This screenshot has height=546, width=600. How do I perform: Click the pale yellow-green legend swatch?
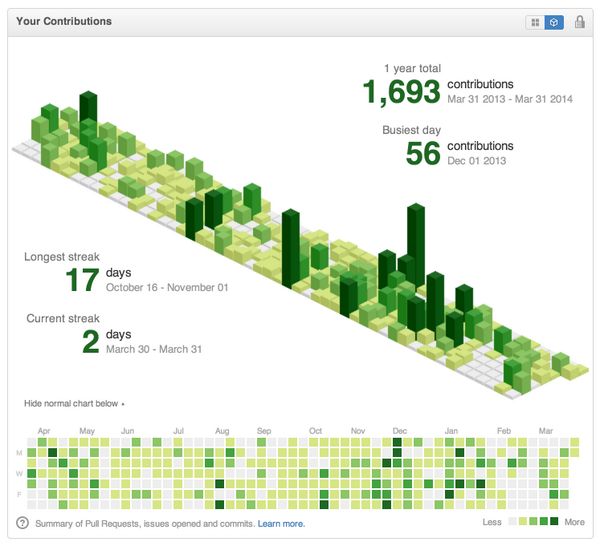pyautogui.click(x=523, y=521)
